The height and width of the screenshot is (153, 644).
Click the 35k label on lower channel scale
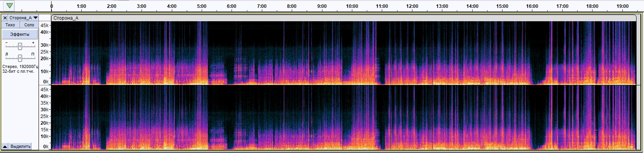(45, 103)
